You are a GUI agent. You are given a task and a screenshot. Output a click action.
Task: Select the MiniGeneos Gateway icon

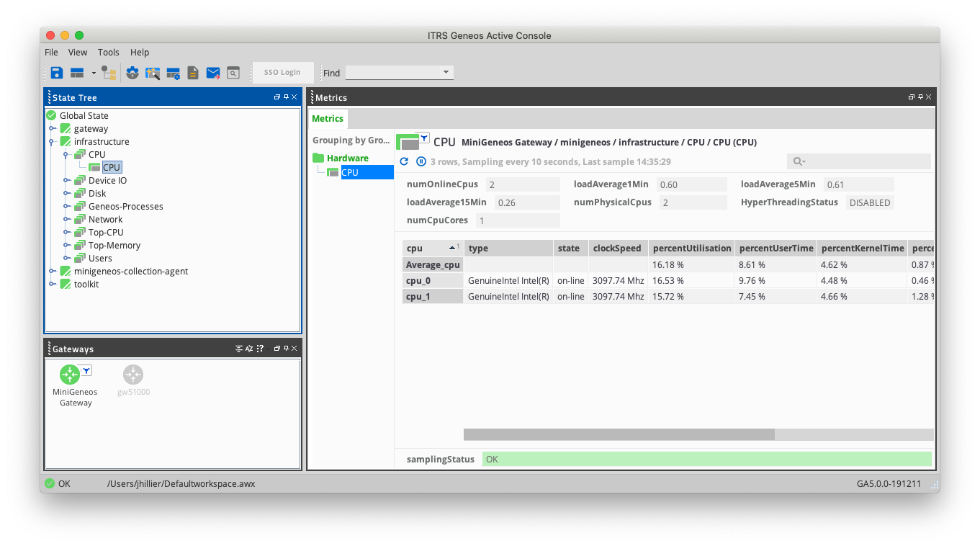tap(70, 375)
